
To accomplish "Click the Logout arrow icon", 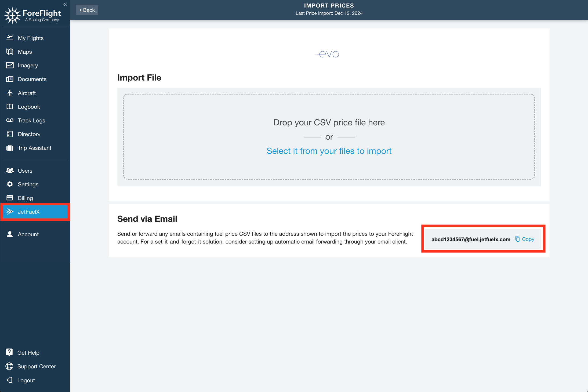I will click(9, 380).
